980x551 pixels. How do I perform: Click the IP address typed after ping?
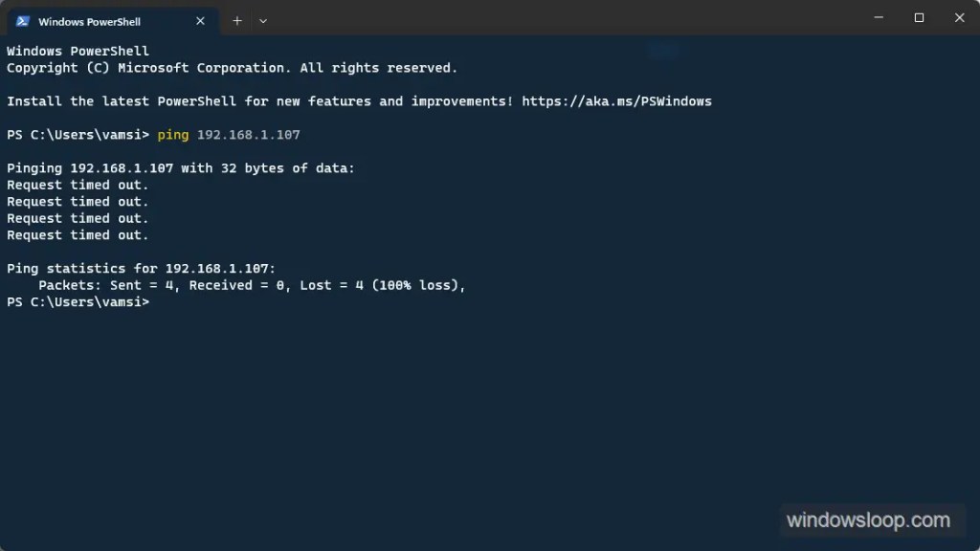[249, 135]
